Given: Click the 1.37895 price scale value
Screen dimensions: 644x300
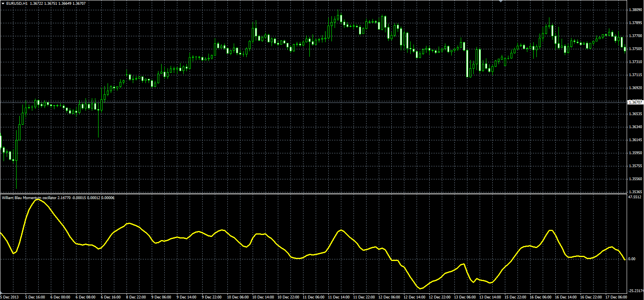Looking at the screenshot, I should [635, 23].
